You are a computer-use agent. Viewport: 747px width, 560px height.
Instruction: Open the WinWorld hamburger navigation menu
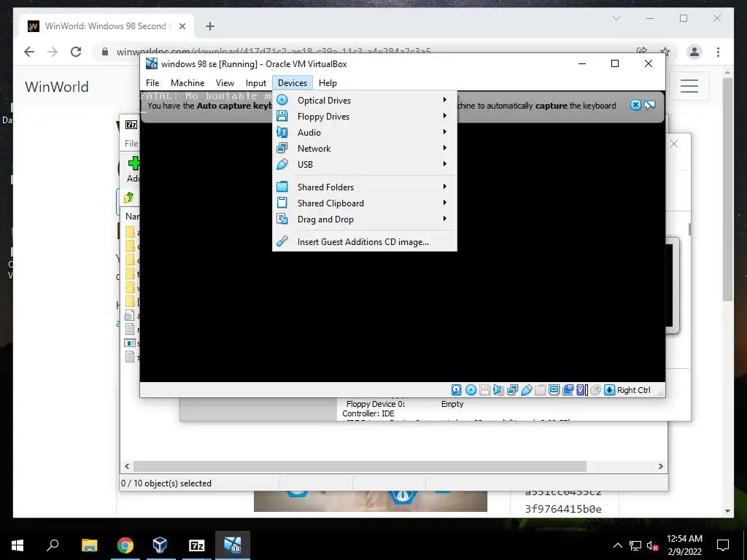tap(689, 86)
